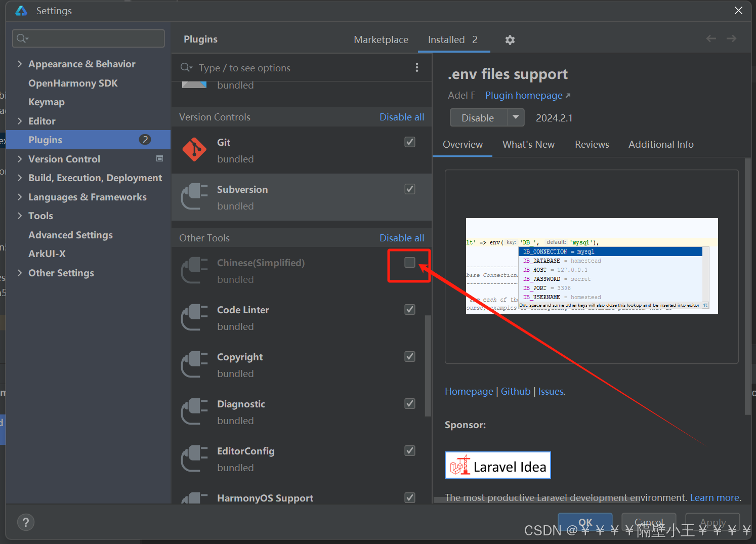756x544 pixels.
Task: Expand the Version Control settings node
Action: (x=20, y=159)
